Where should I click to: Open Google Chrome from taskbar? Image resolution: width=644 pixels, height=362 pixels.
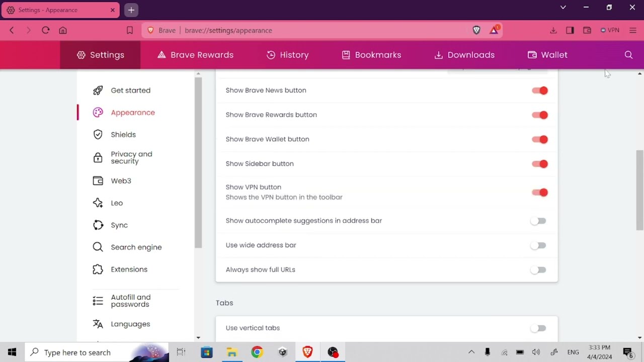pyautogui.click(x=257, y=352)
